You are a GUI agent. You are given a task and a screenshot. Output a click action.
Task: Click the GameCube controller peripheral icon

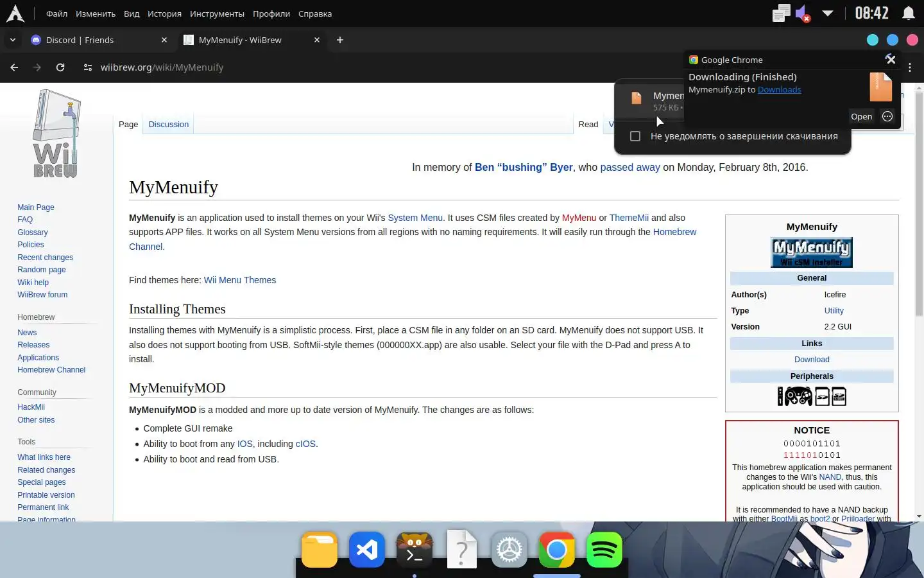[798, 396]
